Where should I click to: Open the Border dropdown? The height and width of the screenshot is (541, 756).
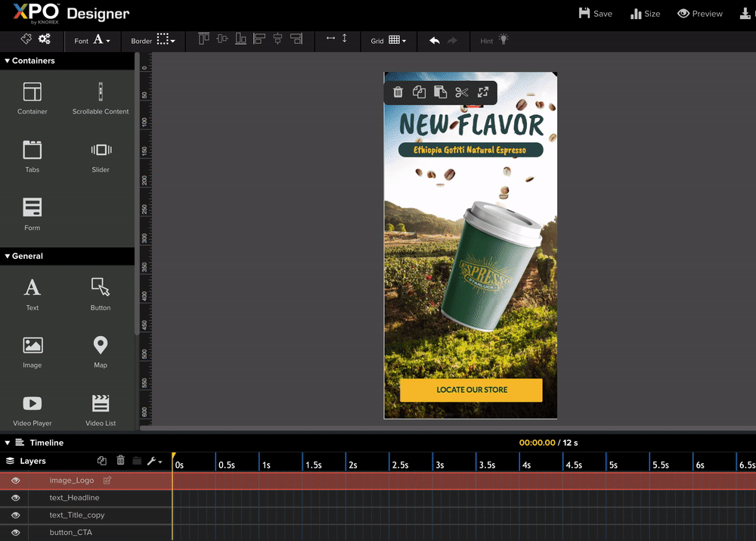point(153,41)
